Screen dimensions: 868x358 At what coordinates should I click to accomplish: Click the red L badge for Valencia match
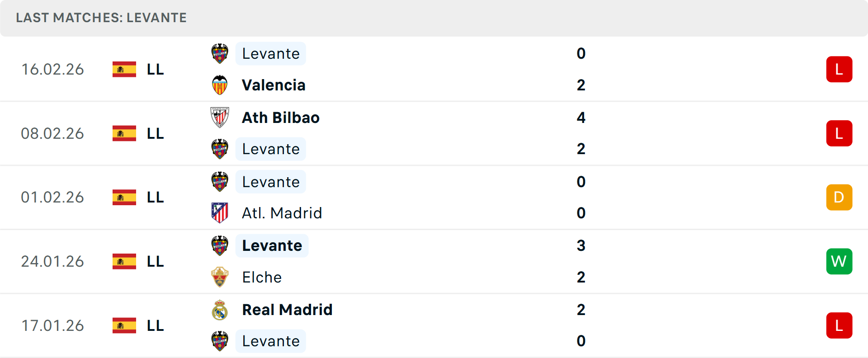click(x=839, y=69)
